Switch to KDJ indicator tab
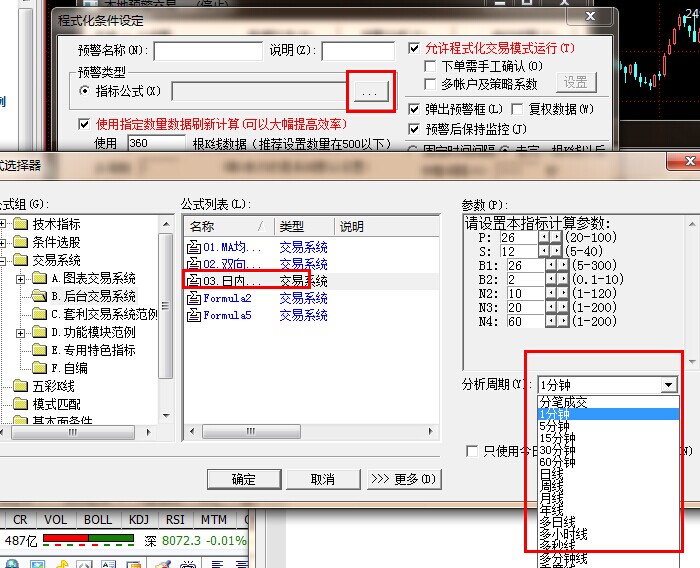700x568 pixels. click(x=139, y=520)
